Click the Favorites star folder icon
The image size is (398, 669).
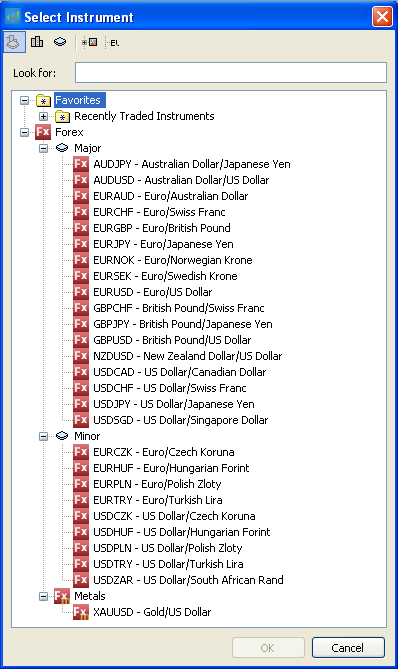[44, 100]
